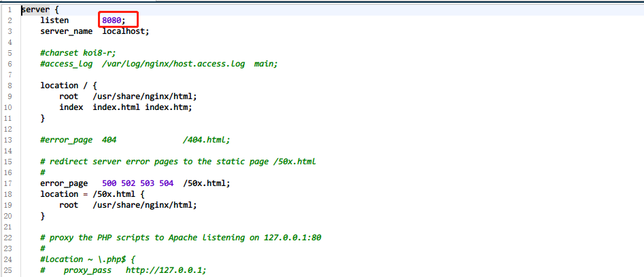Image resolution: width=644 pixels, height=277 pixels.
Task: Click the error_page directive on line 17
Action: coord(64,183)
